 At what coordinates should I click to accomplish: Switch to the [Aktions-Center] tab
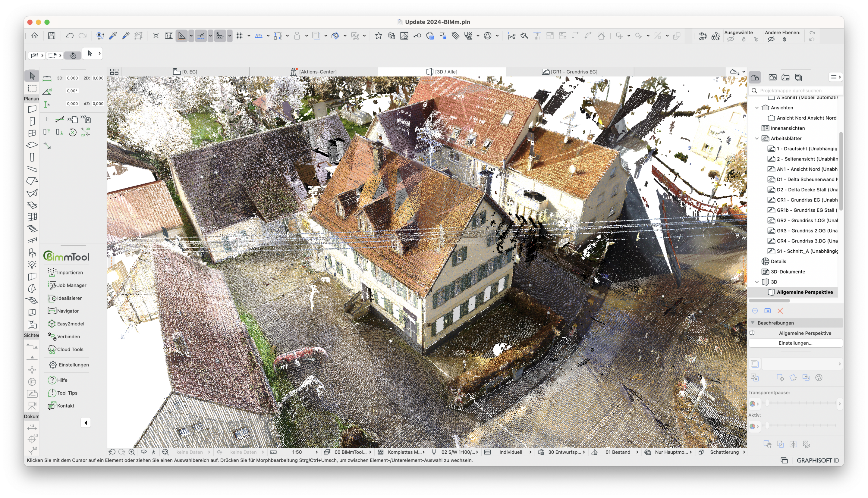point(313,71)
